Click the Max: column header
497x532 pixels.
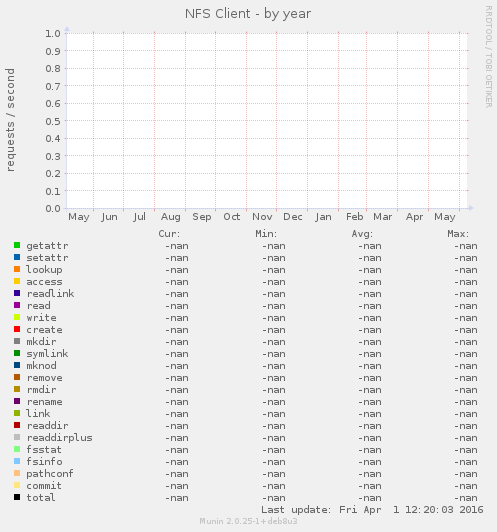458,234
